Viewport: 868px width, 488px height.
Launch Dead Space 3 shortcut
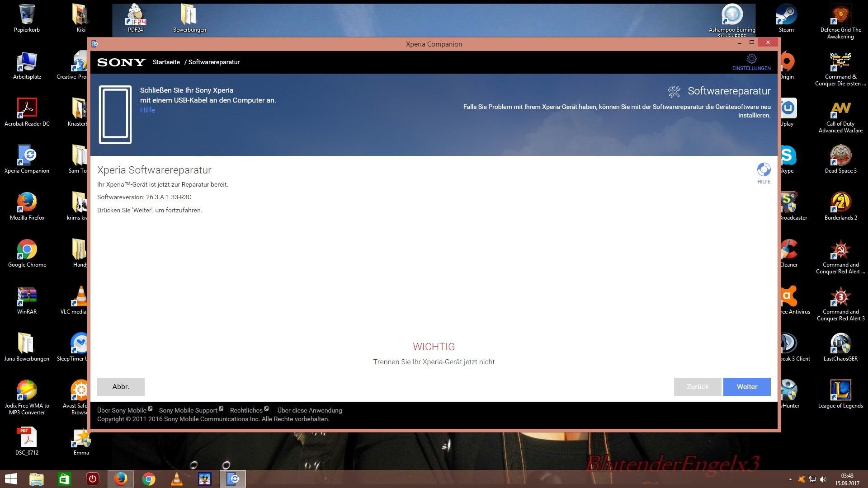840,159
